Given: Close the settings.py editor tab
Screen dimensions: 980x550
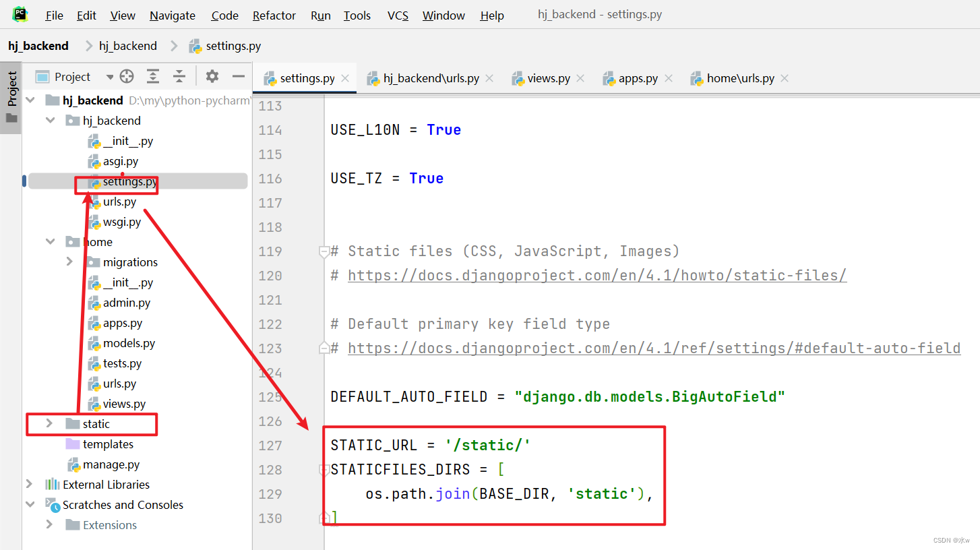Looking at the screenshot, I should coord(345,78).
